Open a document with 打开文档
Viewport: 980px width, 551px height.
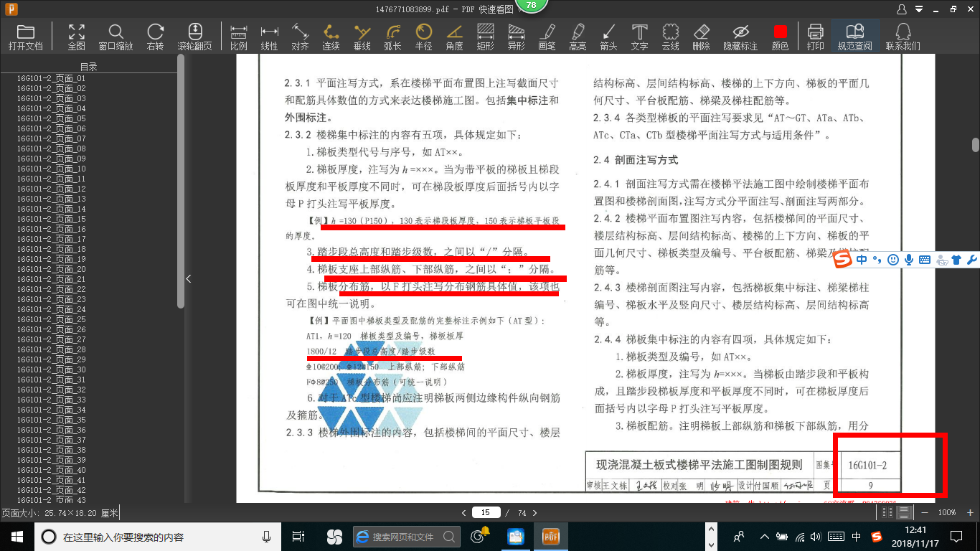click(x=26, y=37)
